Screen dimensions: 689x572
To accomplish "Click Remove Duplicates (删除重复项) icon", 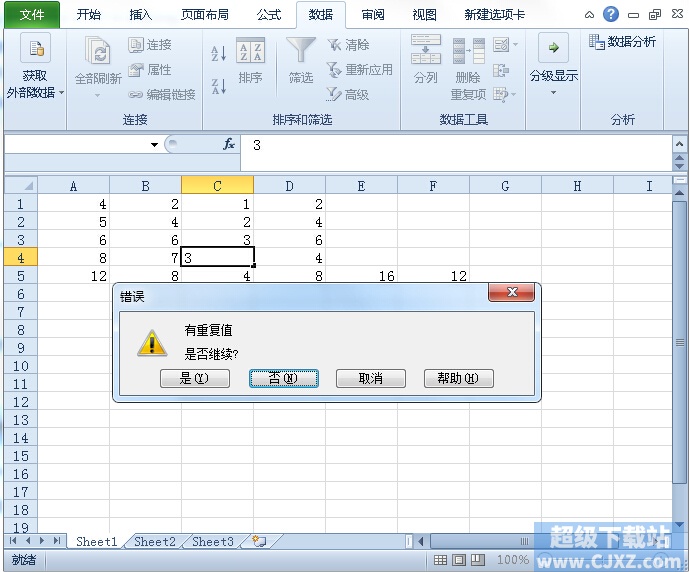I will [468, 51].
